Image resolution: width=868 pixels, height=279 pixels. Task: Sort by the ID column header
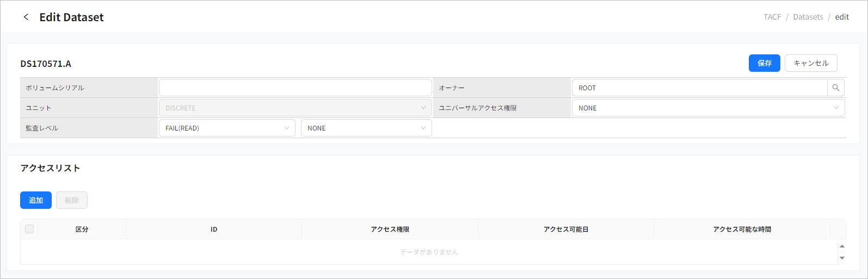click(214, 230)
